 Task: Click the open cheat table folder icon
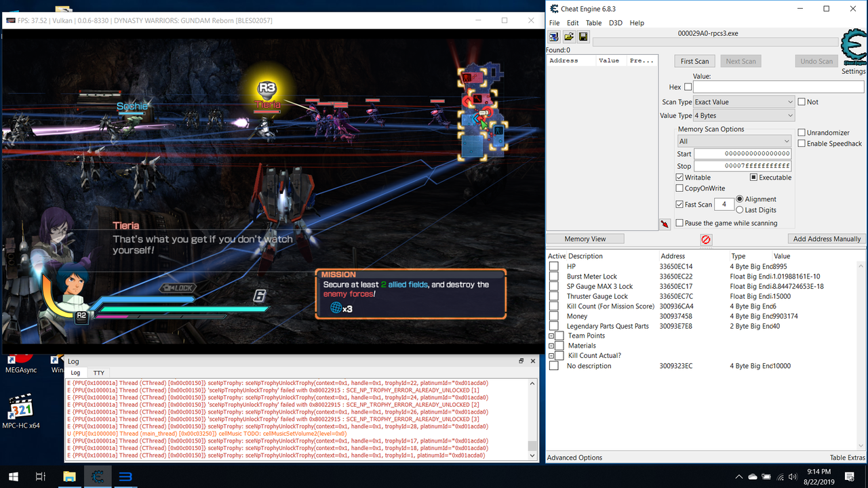click(x=569, y=36)
